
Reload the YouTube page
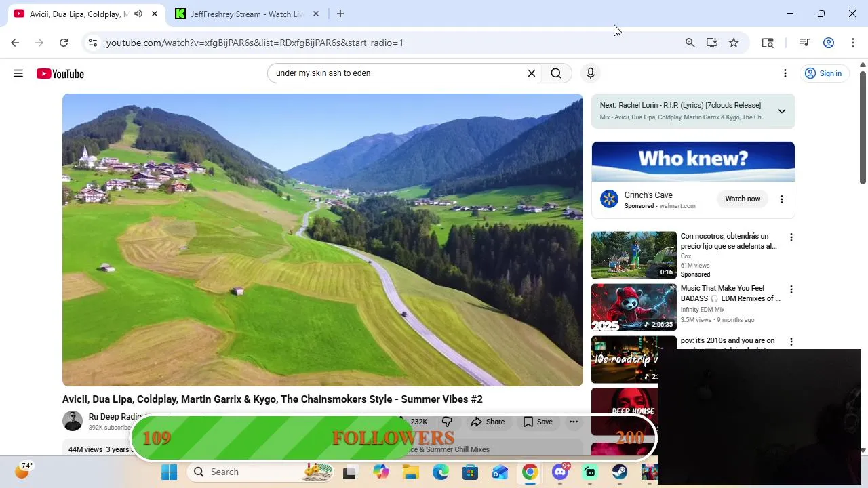click(64, 43)
